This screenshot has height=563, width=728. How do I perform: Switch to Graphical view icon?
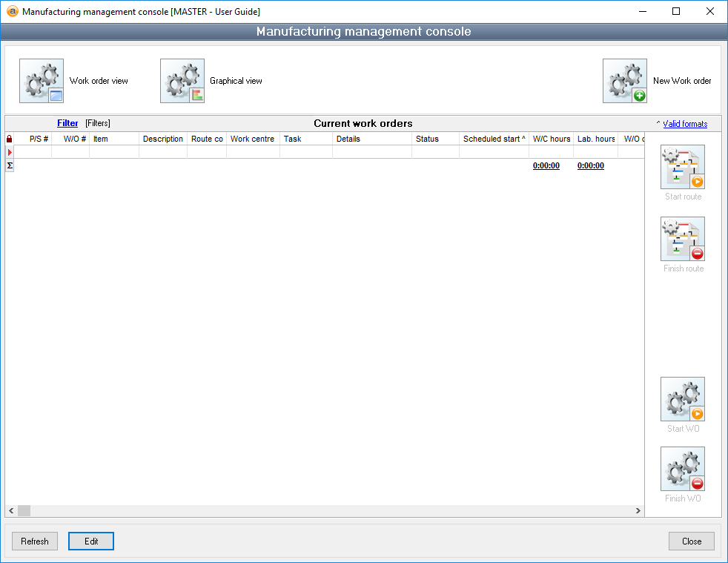(182, 81)
